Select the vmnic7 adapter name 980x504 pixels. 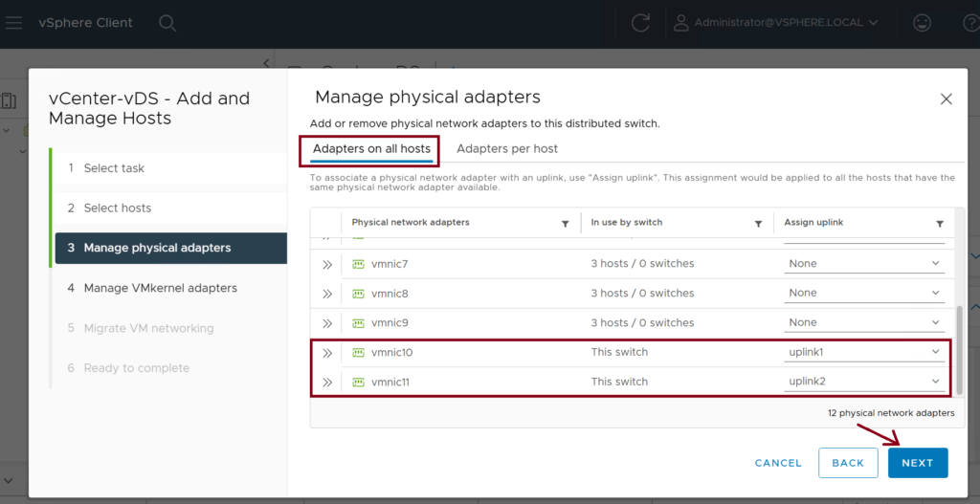pyautogui.click(x=390, y=264)
